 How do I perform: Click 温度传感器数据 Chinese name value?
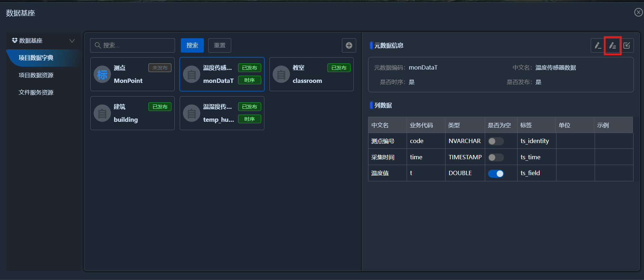pyautogui.click(x=556, y=68)
